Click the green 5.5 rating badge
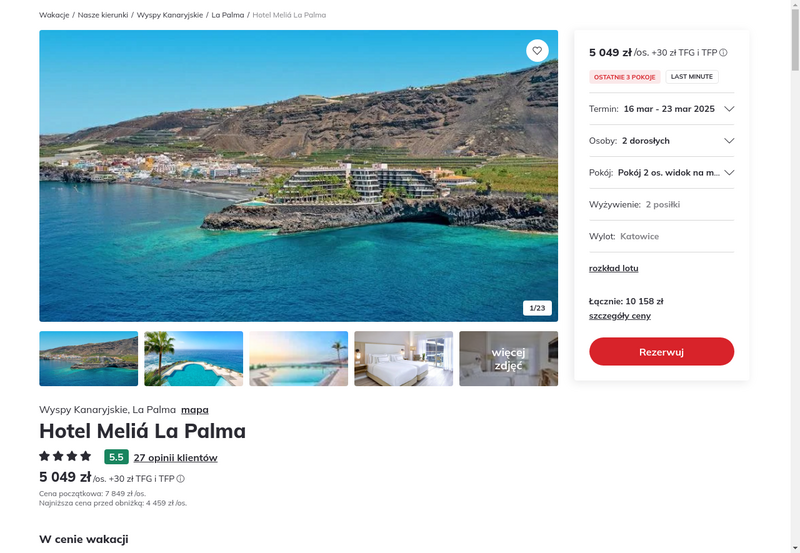 coord(116,457)
